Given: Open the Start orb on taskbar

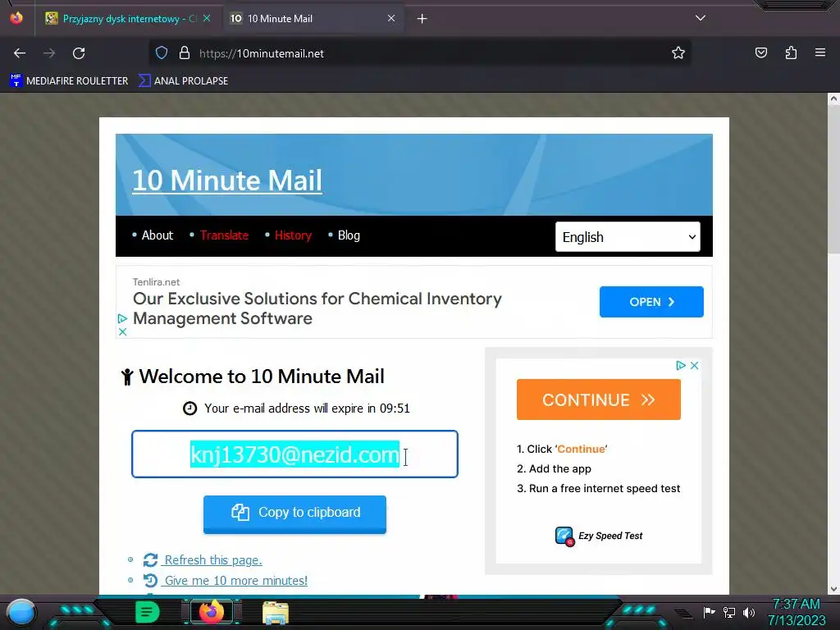Looking at the screenshot, I should [x=21, y=613].
